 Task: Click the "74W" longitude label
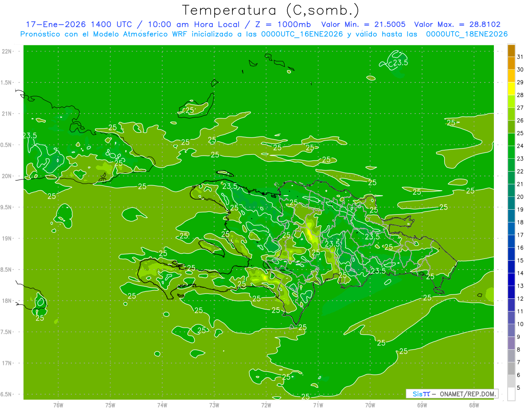tap(162, 405)
